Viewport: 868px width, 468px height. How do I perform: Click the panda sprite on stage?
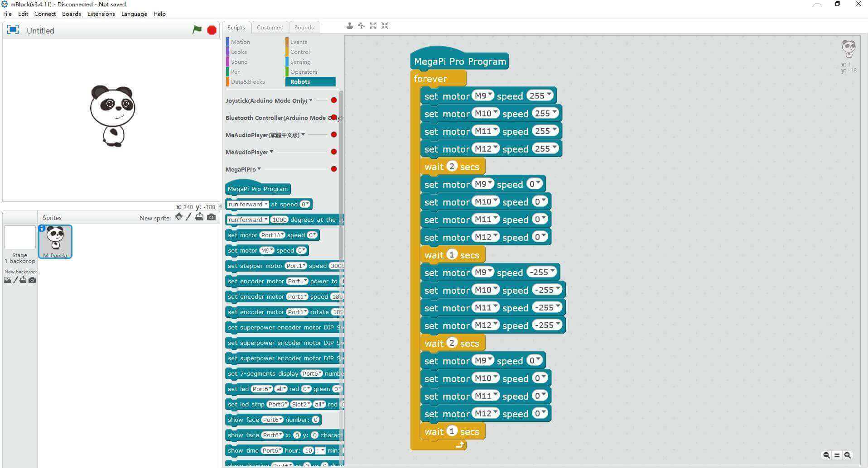[113, 116]
